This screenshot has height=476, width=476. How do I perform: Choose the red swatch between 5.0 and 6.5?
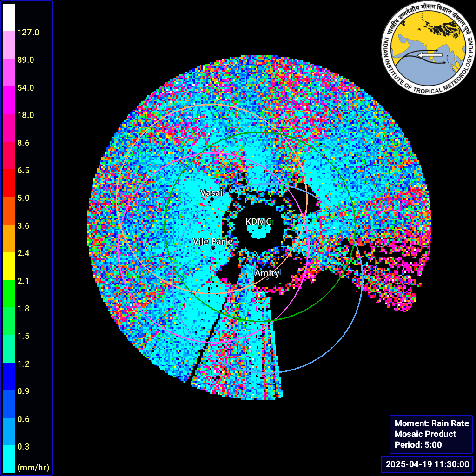click(9, 183)
